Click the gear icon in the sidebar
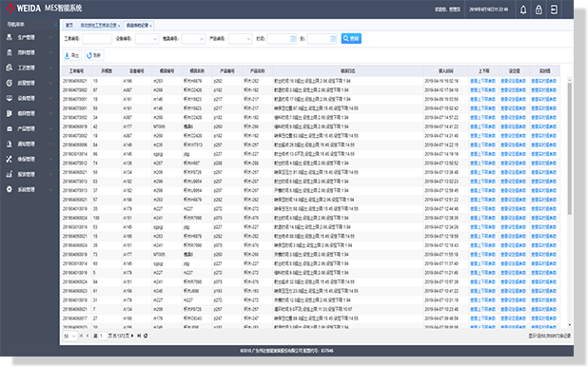 (9, 190)
